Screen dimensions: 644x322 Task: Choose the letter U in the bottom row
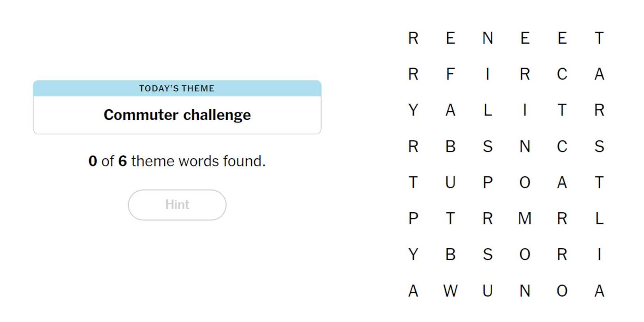487,291
